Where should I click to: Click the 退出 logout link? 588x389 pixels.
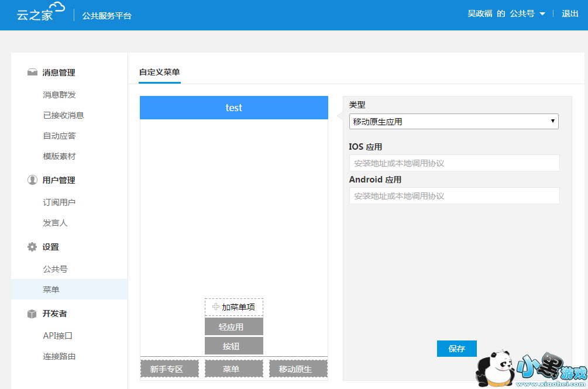pos(570,14)
